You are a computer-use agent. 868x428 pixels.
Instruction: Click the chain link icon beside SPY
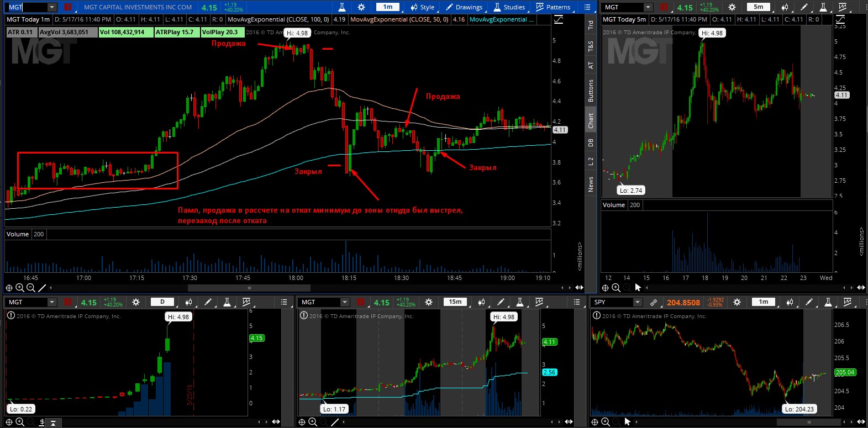point(654,302)
